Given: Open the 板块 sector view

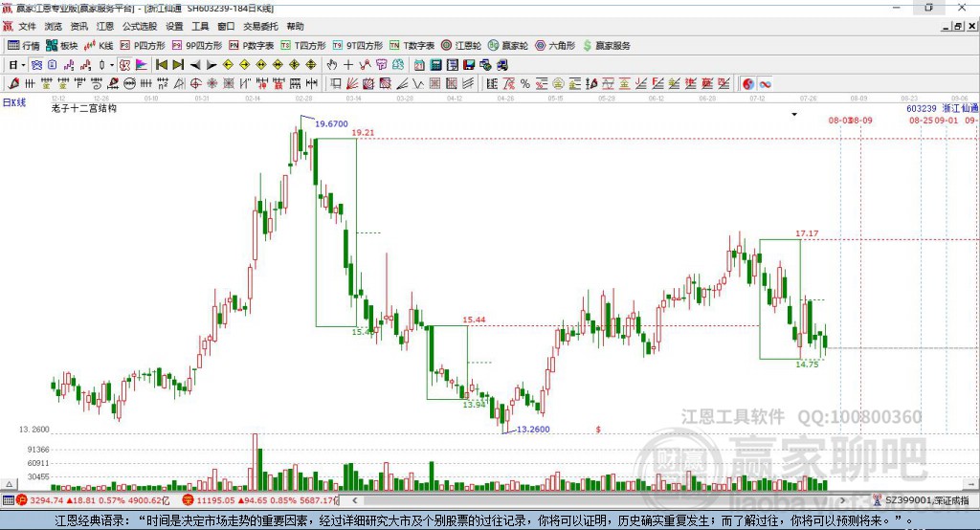Looking at the screenshot, I should coord(62,46).
